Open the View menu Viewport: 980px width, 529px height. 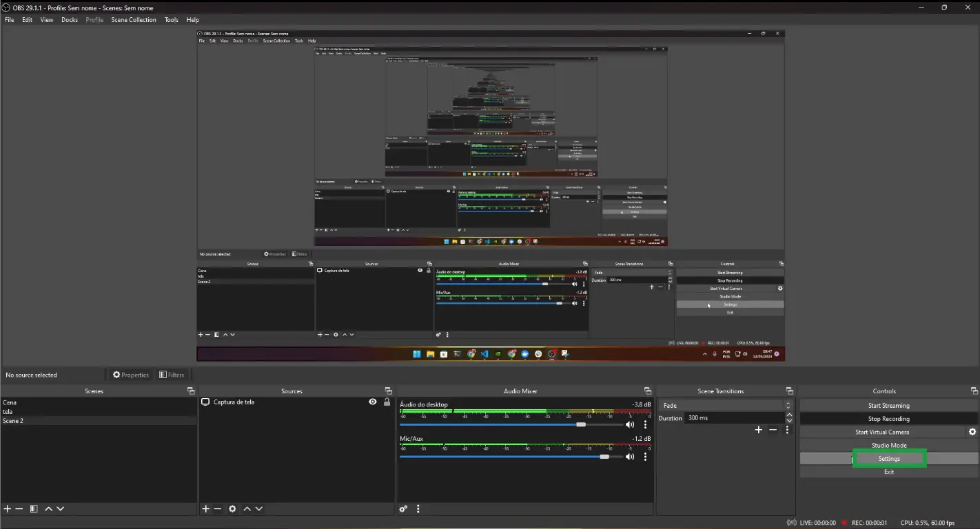tap(47, 20)
